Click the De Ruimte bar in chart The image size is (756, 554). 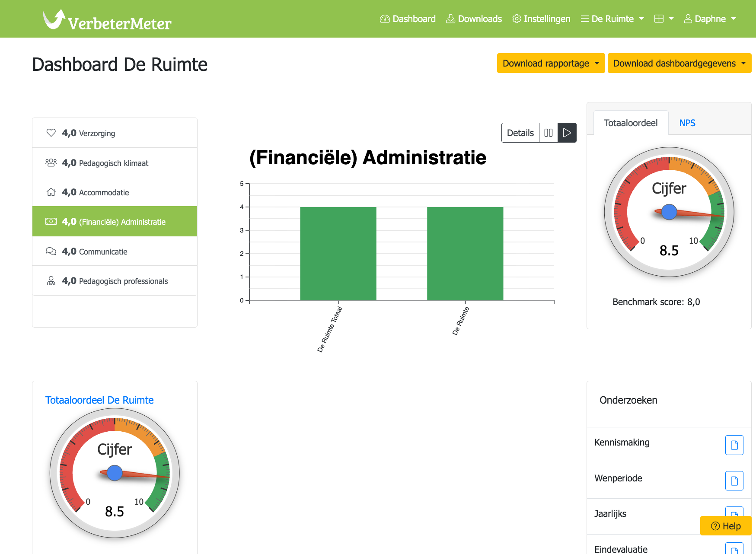click(465, 254)
